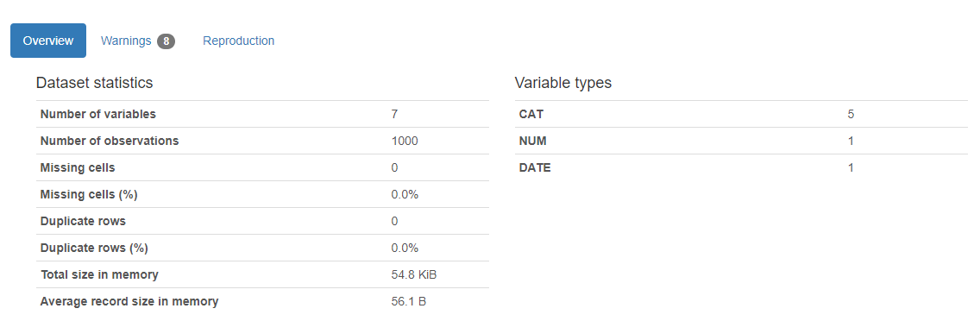The height and width of the screenshot is (321, 980).
Task: Select the Variable types heading
Action: [x=563, y=82]
